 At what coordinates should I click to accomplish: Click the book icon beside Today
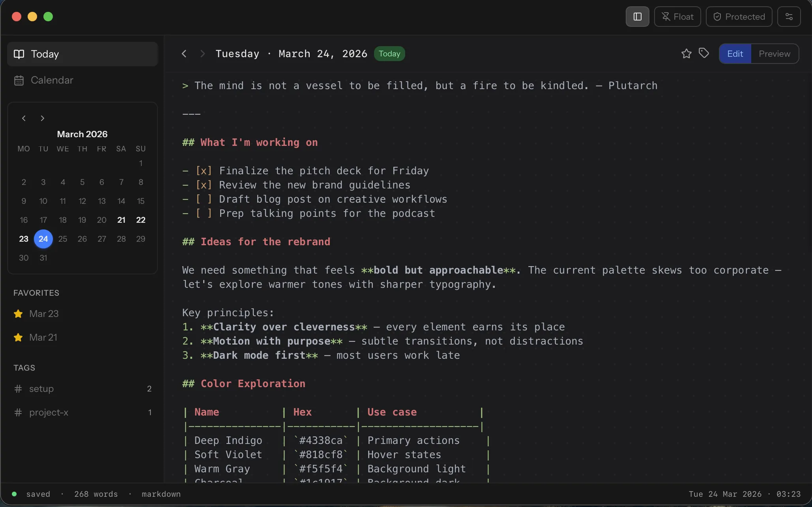pos(19,54)
